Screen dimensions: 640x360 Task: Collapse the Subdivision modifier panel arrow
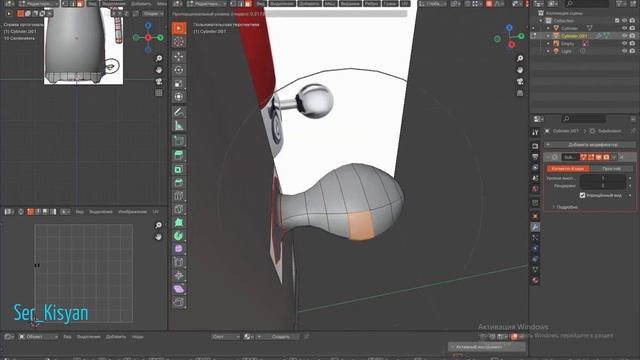click(548, 157)
